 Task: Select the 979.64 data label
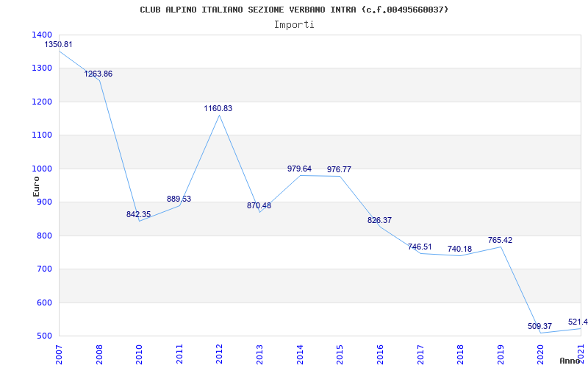[299, 169]
